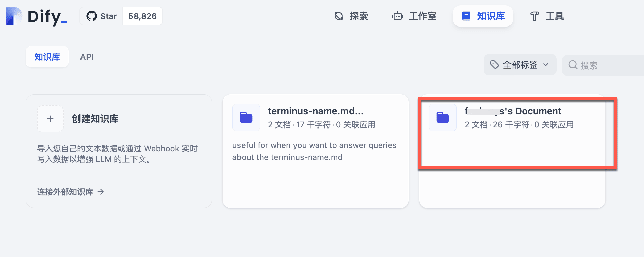
Task: Click the GitHub Star icon
Action: pyautogui.click(x=91, y=16)
